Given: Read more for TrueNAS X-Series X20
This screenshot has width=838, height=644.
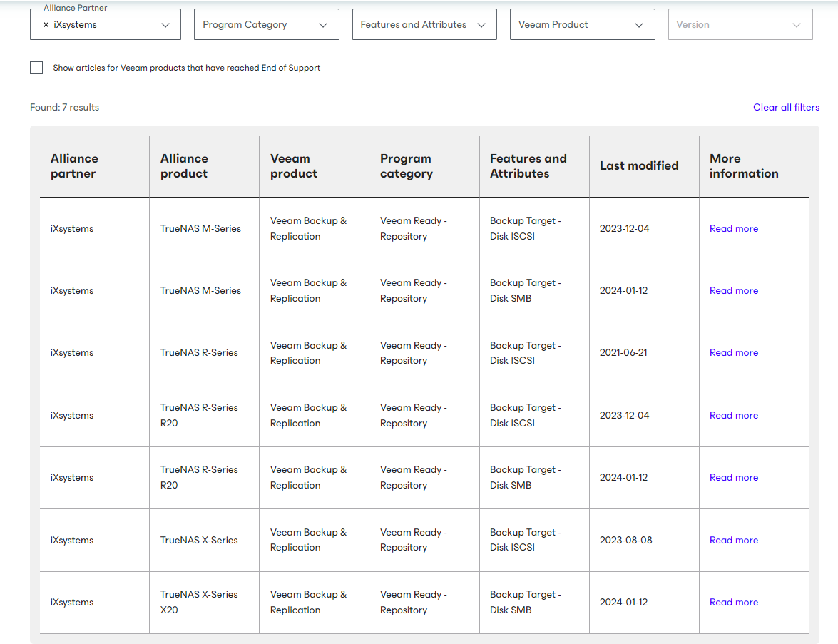Looking at the screenshot, I should (x=733, y=602).
